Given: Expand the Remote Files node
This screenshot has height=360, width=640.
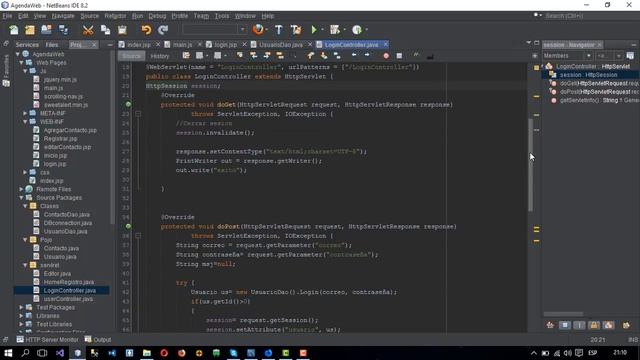Looking at the screenshot, I should 21,189.
